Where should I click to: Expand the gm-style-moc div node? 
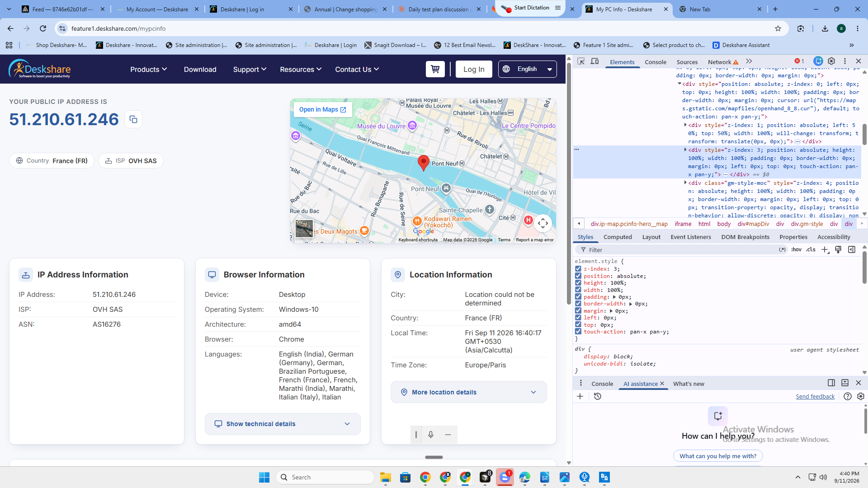(685, 183)
